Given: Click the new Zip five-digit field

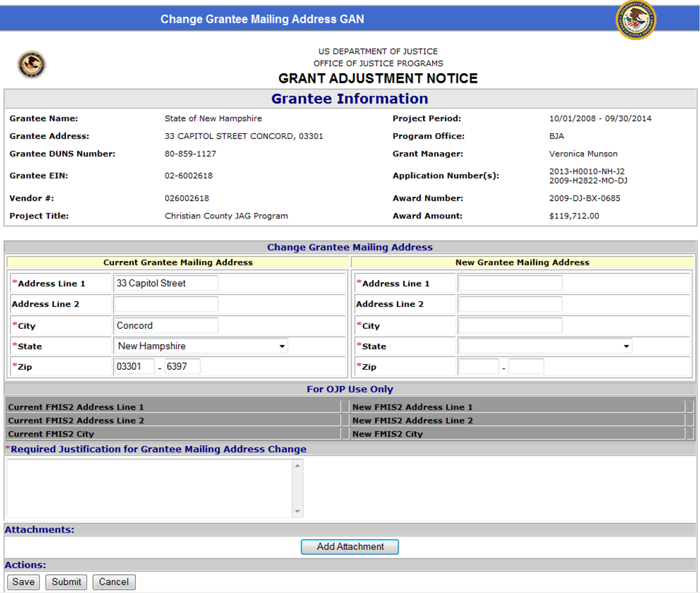Looking at the screenshot, I should tap(478, 367).
